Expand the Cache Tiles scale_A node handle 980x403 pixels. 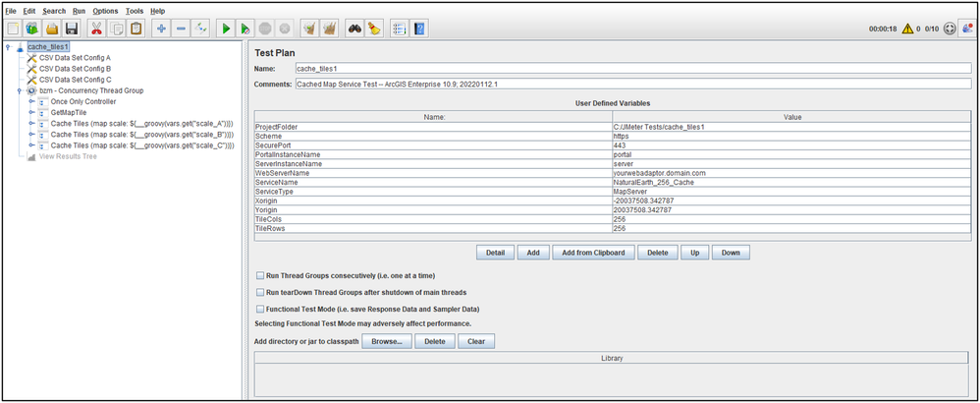click(30, 124)
